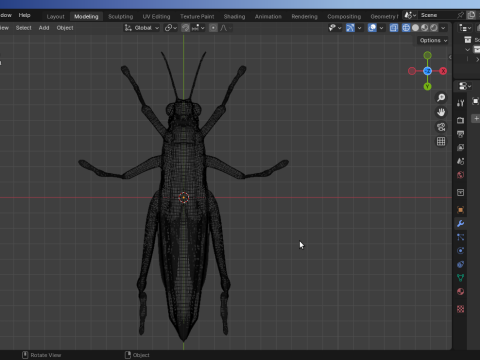Image resolution: width=480 pixels, height=360 pixels.
Task: Open the Modifiers wrench tab
Action: coord(461,223)
